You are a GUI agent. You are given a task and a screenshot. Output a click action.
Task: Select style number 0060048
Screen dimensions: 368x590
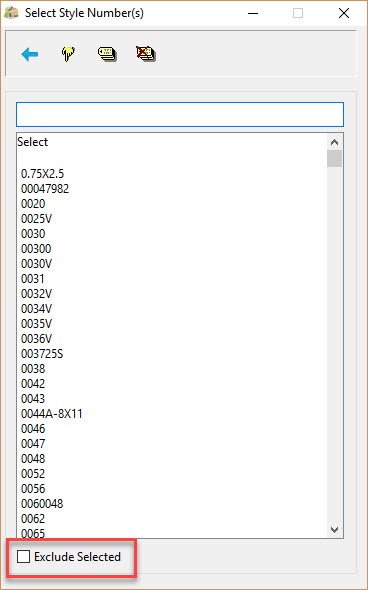[x=42, y=504]
